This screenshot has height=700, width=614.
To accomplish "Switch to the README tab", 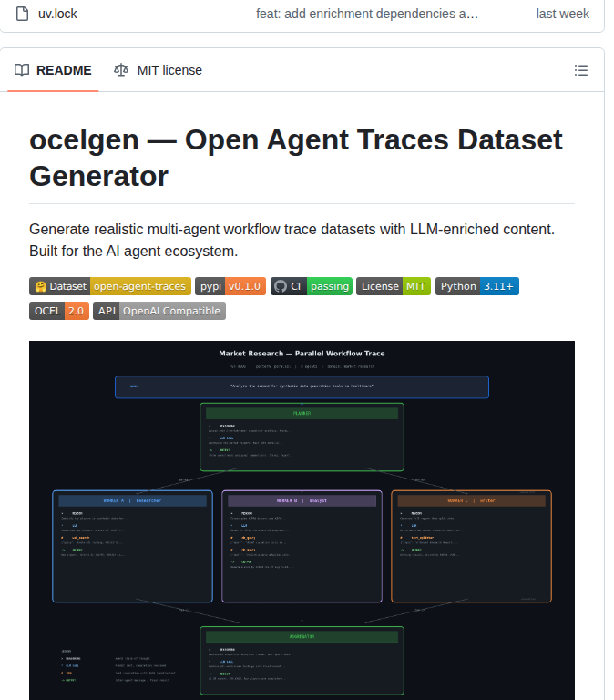I will (53, 70).
